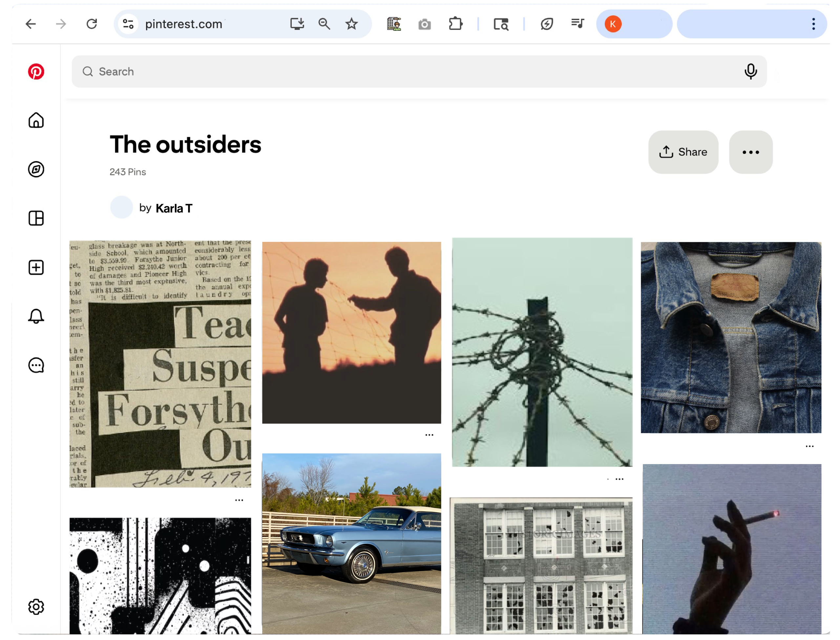
Task: Open browser Extensions puzzle icon
Action: [455, 24]
